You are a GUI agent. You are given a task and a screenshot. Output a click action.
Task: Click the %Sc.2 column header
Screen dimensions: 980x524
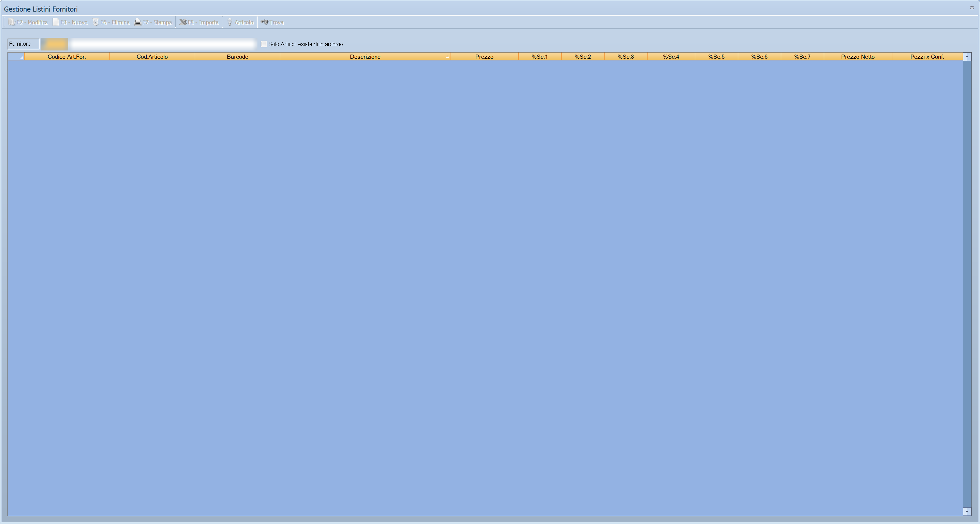click(x=583, y=57)
